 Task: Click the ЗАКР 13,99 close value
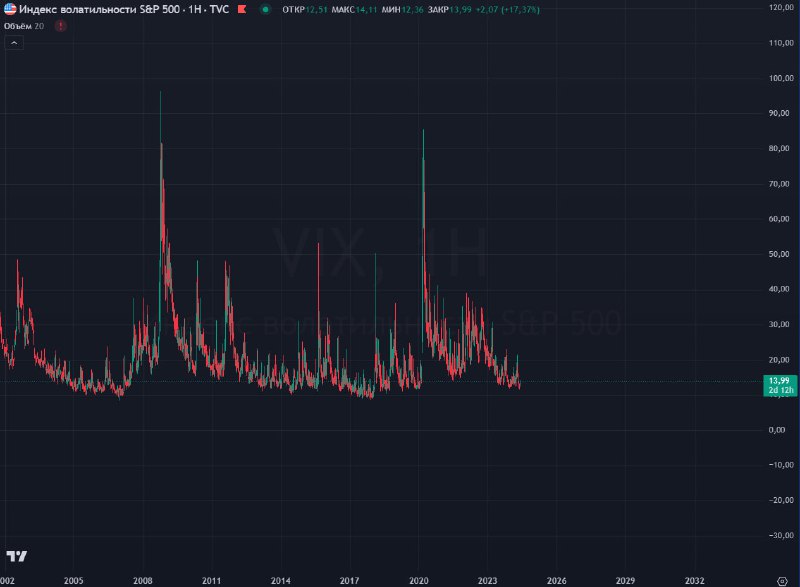(449, 10)
